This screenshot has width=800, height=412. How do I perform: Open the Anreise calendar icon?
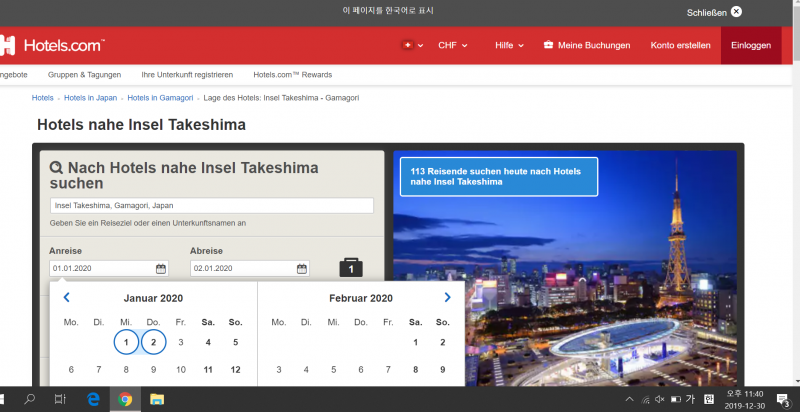(161, 268)
